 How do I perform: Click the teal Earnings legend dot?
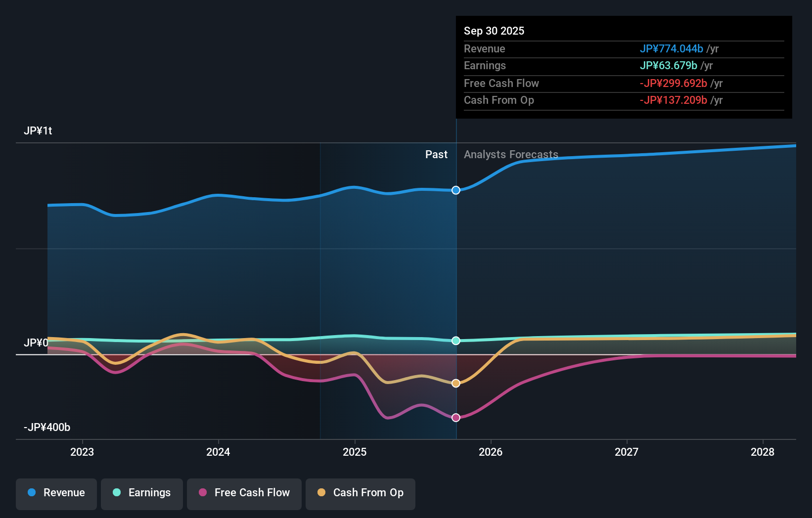point(117,493)
